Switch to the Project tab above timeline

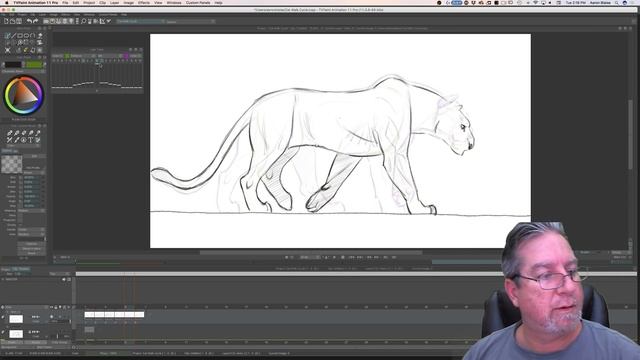6,269
